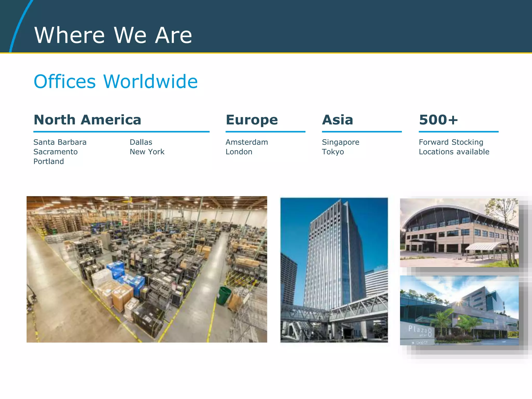Click the 'Europe' heading
532x399 pixels.
pyautogui.click(x=252, y=120)
